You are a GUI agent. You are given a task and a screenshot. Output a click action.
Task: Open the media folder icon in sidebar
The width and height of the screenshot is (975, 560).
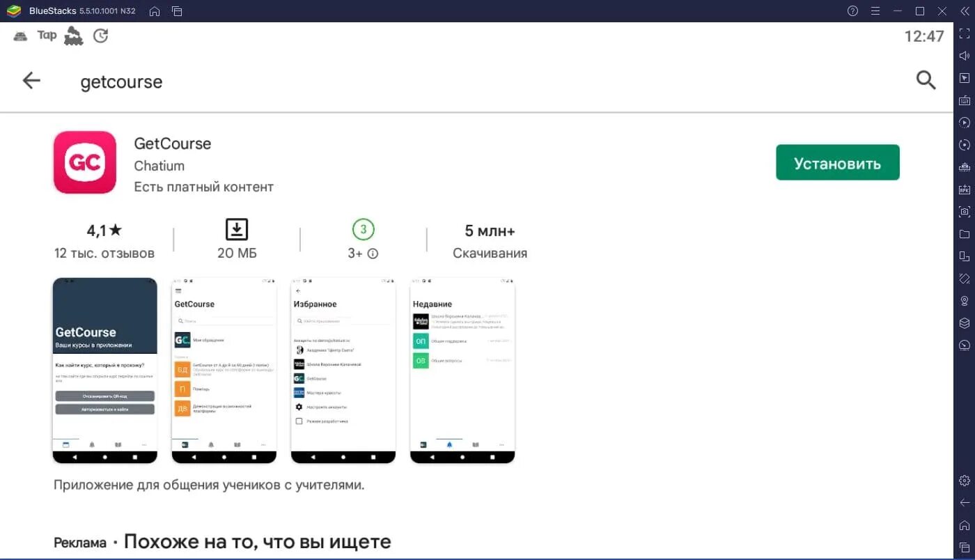coord(965,233)
